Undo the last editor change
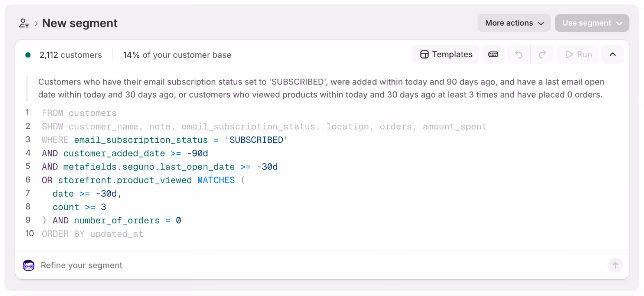Image resolution: width=644 pixels, height=296 pixels. click(519, 55)
